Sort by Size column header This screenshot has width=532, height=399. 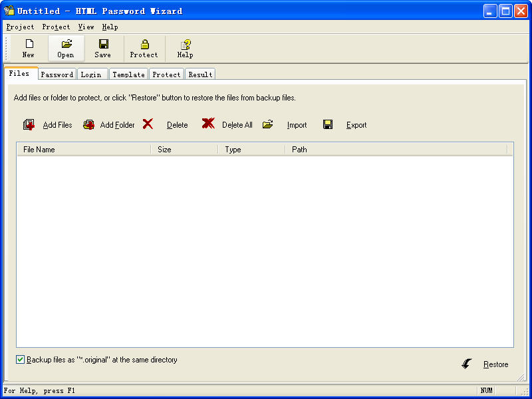pos(184,149)
